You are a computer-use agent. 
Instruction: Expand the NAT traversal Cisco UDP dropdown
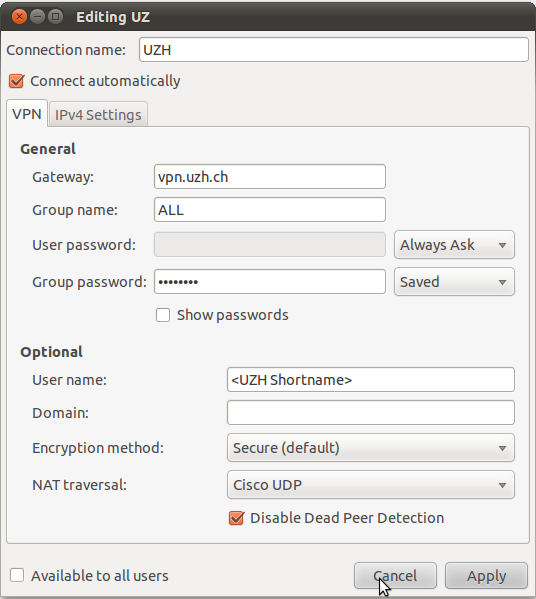click(371, 485)
